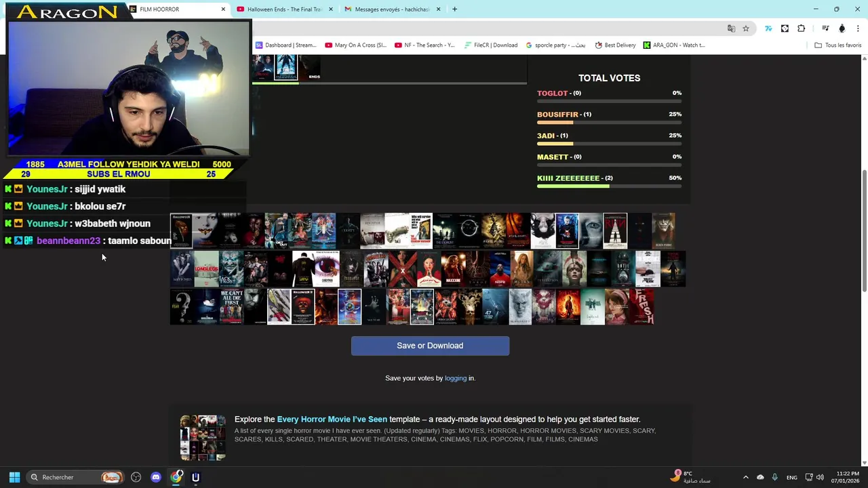This screenshot has width=868, height=488.
Task: Open Every Horror Movie I've Seen template link
Action: coord(332,420)
